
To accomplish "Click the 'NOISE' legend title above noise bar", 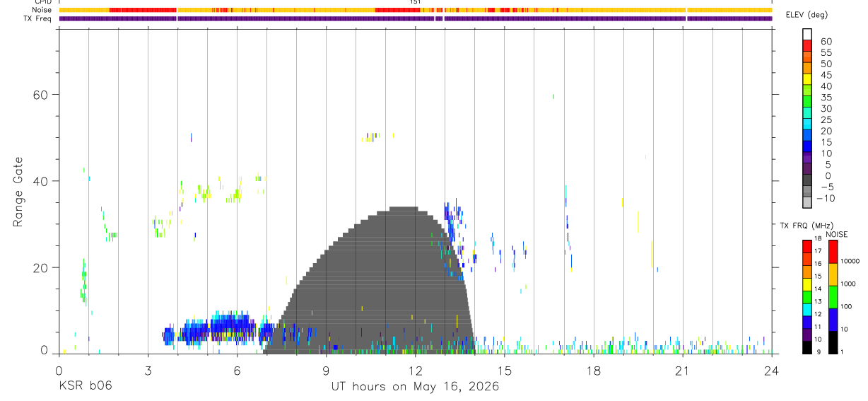I will [837, 234].
